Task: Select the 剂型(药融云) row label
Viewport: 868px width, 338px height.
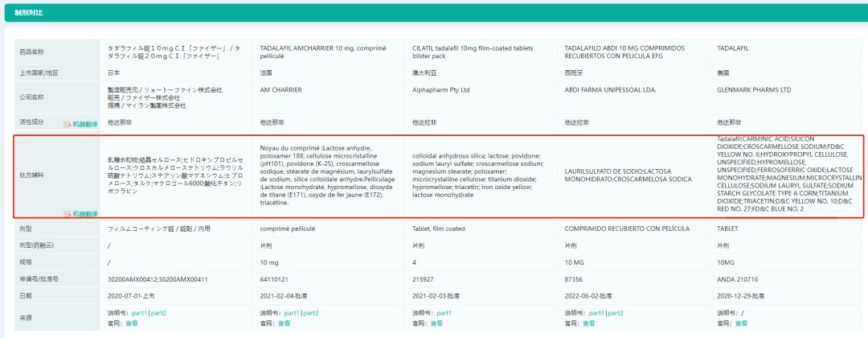Action: pyautogui.click(x=37, y=245)
